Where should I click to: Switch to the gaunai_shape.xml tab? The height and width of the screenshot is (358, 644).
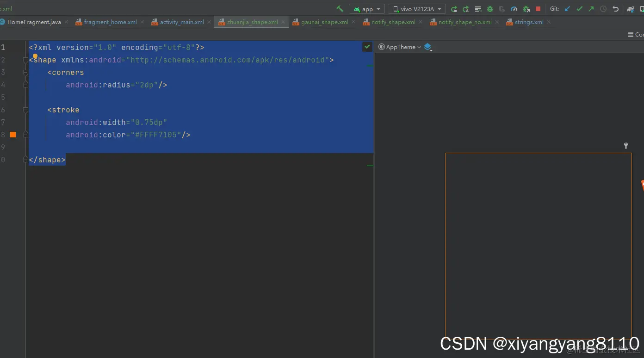coord(324,22)
